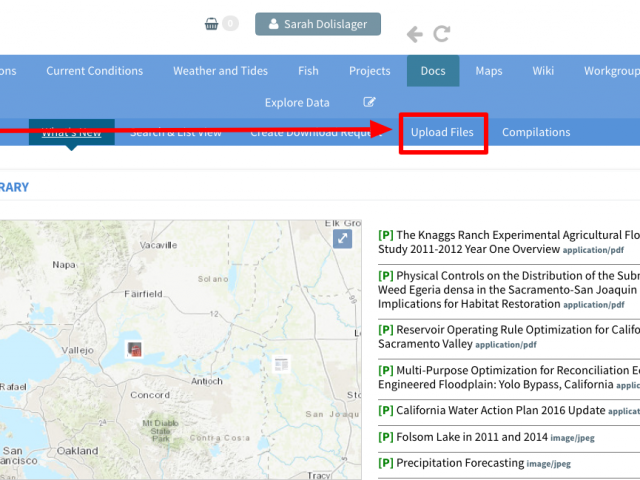This screenshot has width=640, height=480.
Task: Click the document marker on map
Action: [281, 364]
